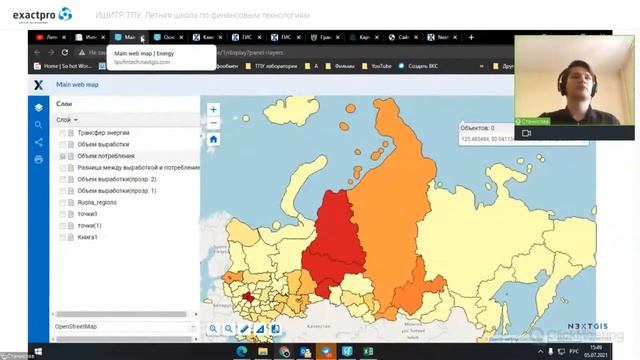The width and height of the screenshot is (640, 360).
Task: Open Telegram from taskbar
Action: [x=326, y=351]
